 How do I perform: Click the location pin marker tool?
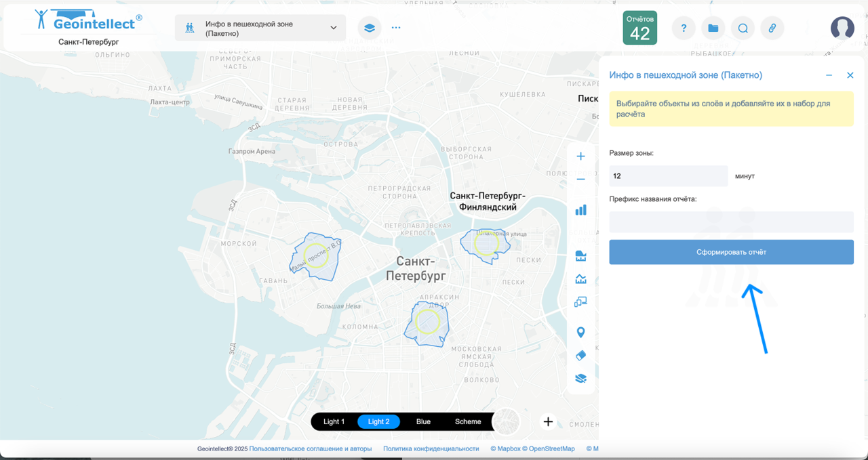point(580,333)
